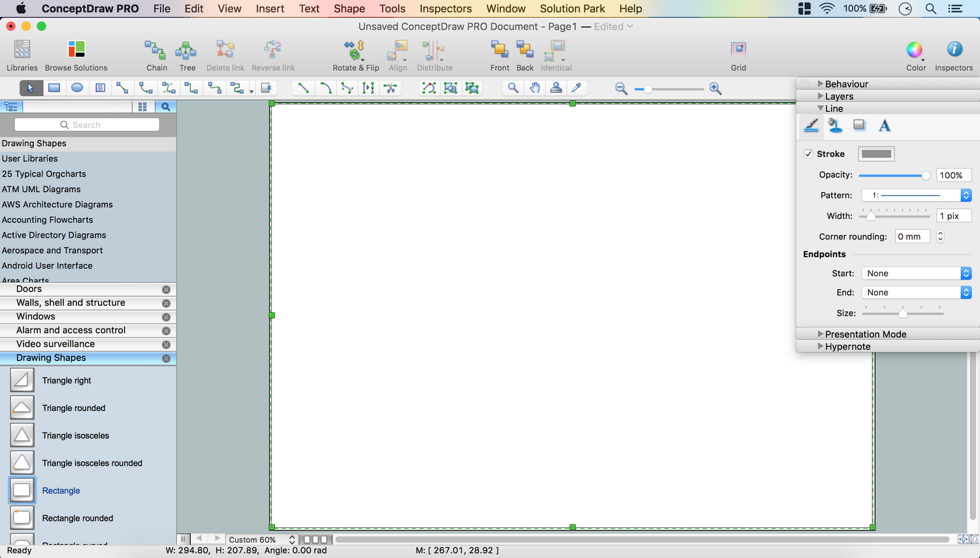Screen dimensions: 980x558
Task: Select the ellipse drawing tool
Action: (x=77, y=88)
